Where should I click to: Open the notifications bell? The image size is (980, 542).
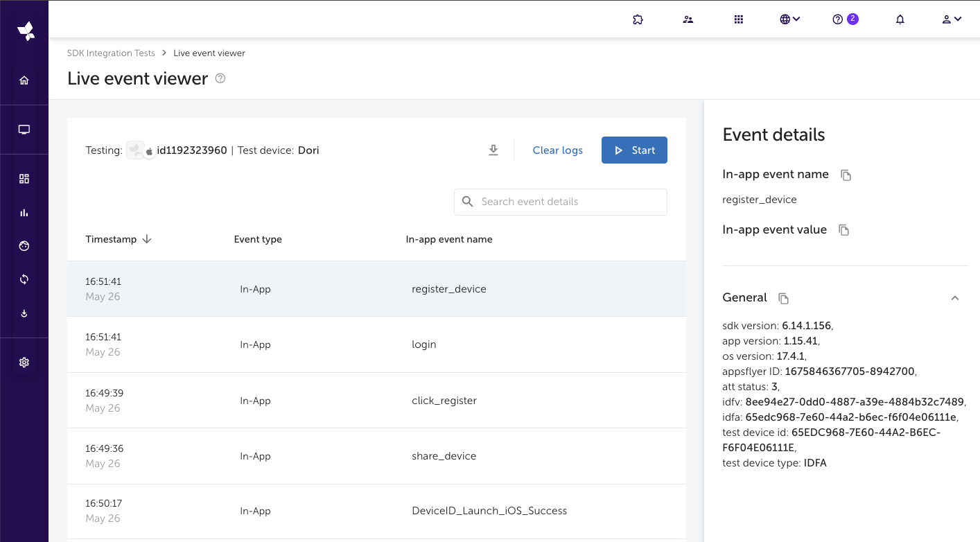click(900, 19)
